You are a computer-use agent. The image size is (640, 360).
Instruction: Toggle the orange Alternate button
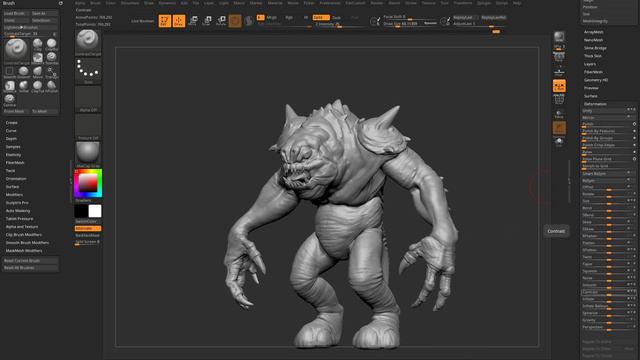(87, 229)
